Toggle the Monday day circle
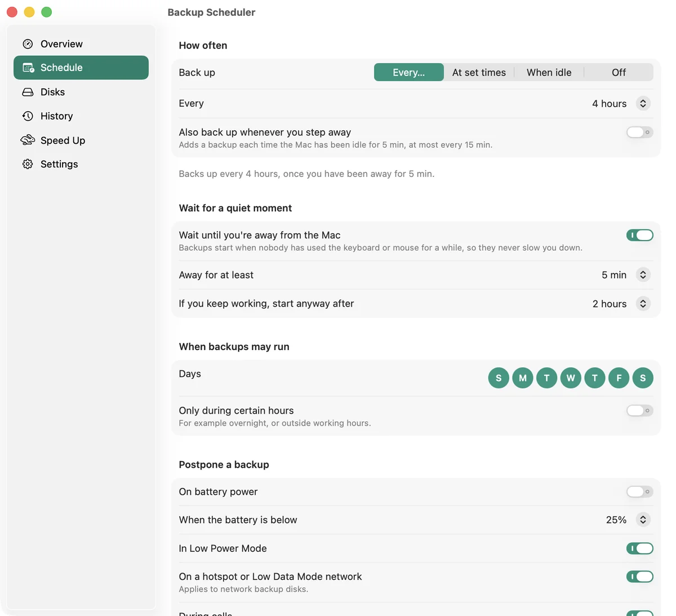 (523, 378)
